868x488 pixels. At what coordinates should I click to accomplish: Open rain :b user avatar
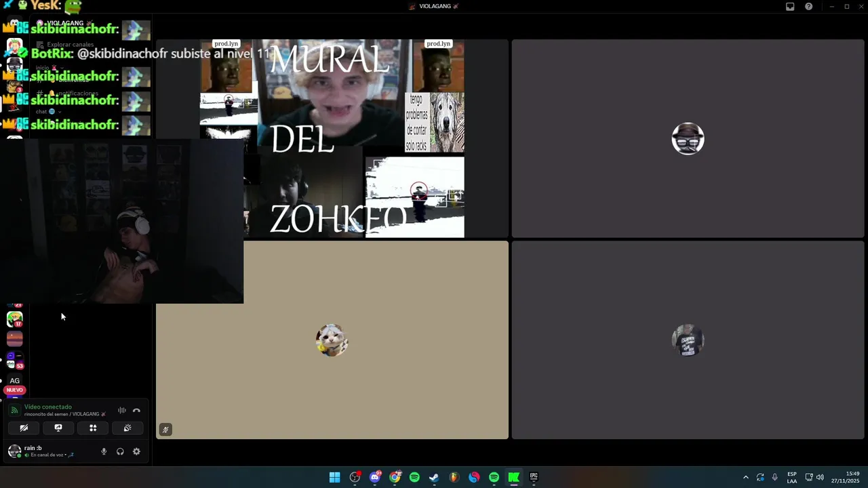click(14, 451)
